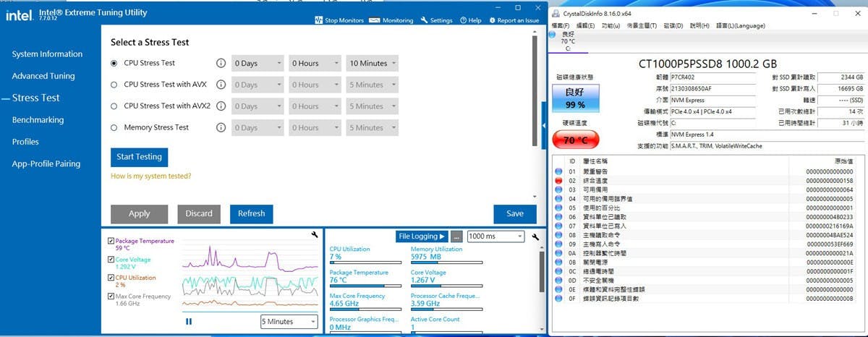Click the info icon next to Memory Stress Test
Screen dimensions: 868x337
click(221, 128)
